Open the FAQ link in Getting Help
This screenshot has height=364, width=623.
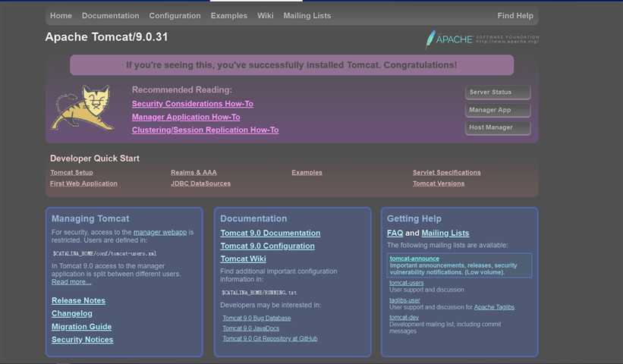[x=395, y=234]
